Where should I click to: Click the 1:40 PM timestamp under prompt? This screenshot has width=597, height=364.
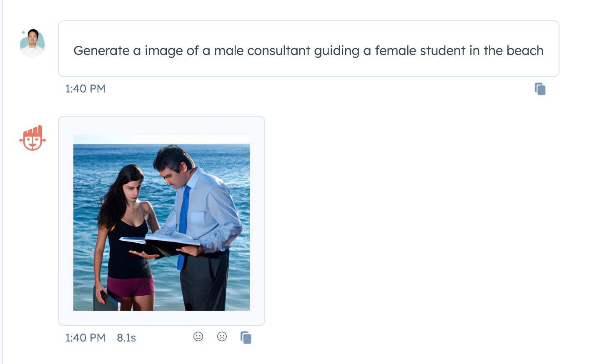point(85,89)
